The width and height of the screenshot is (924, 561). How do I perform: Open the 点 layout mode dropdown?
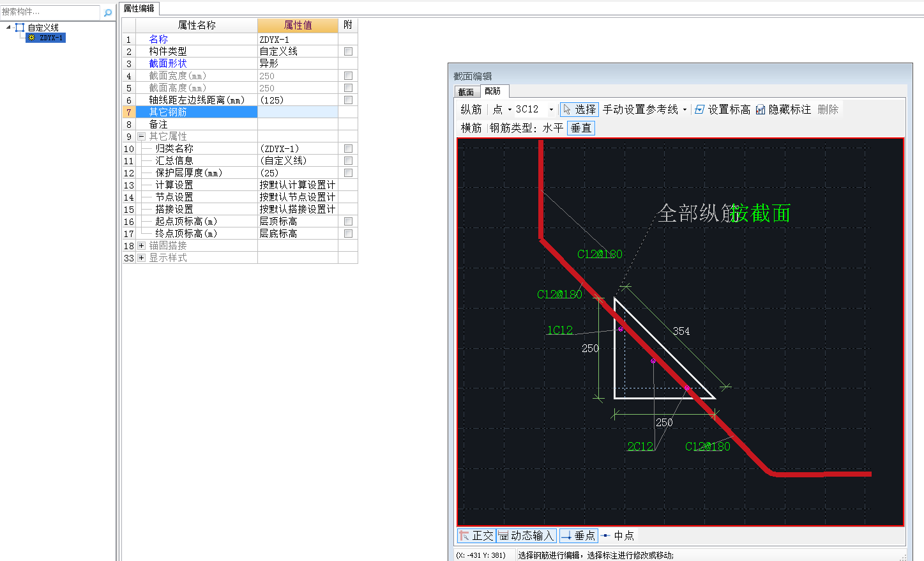coord(510,109)
